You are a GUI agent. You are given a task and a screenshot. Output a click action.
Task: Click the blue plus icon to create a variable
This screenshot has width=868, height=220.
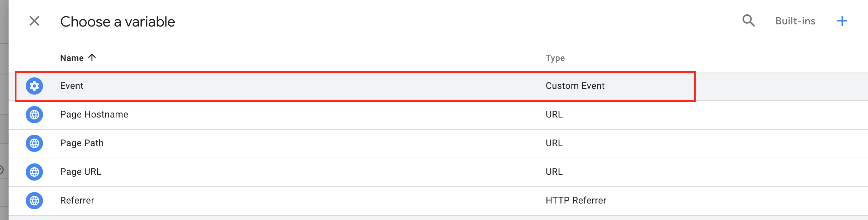pos(843,21)
